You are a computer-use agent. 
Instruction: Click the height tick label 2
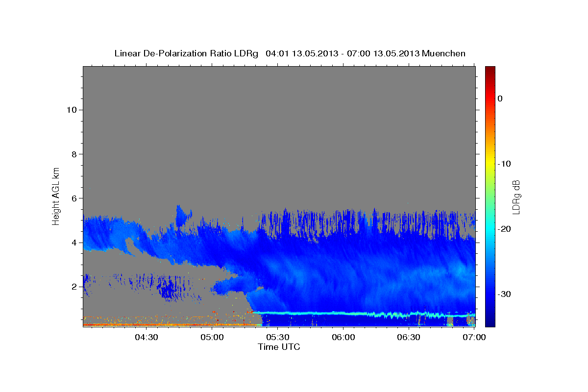(x=73, y=286)
